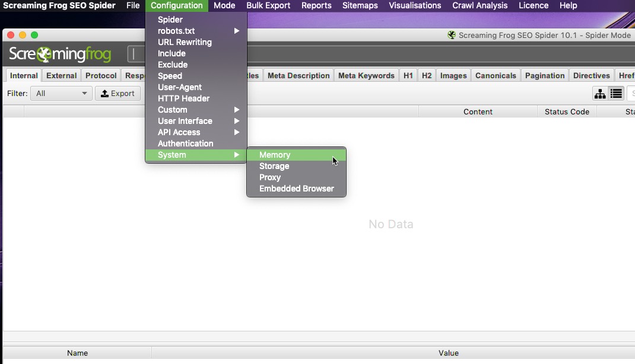
Task: Open the Filter All dropdown
Action: [61, 93]
